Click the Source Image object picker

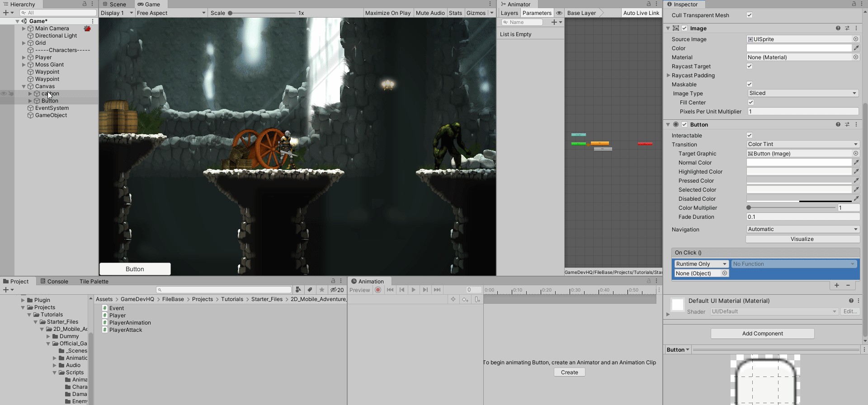[856, 39]
